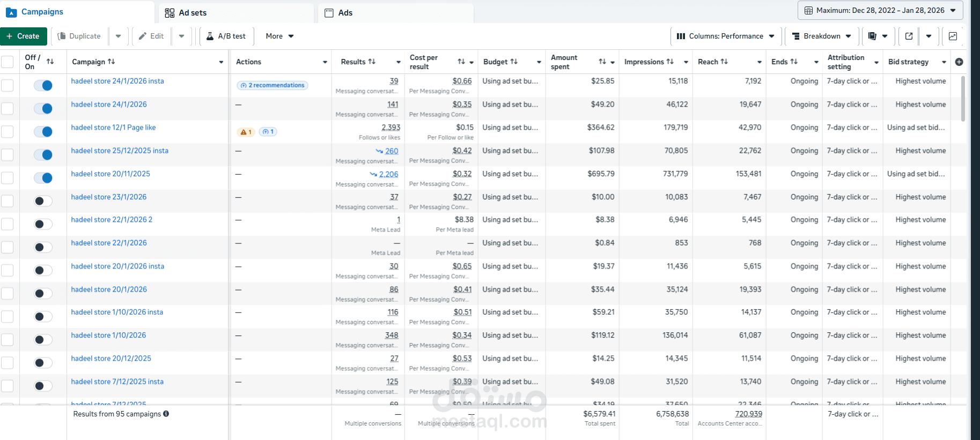Click the Edit pencil button
Image resolution: width=980 pixels, height=440 pixels.
[152, 36]
